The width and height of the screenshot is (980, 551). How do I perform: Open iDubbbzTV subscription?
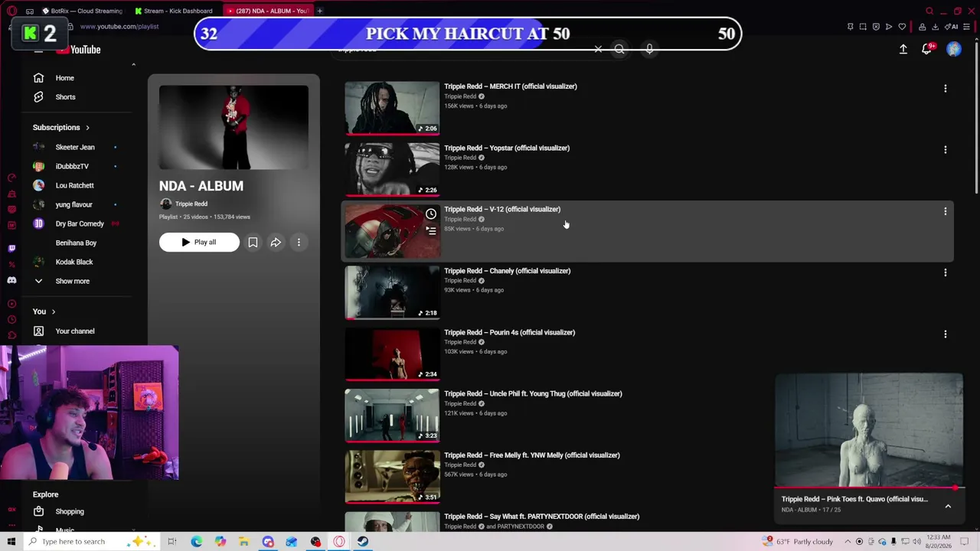(72, 166)
